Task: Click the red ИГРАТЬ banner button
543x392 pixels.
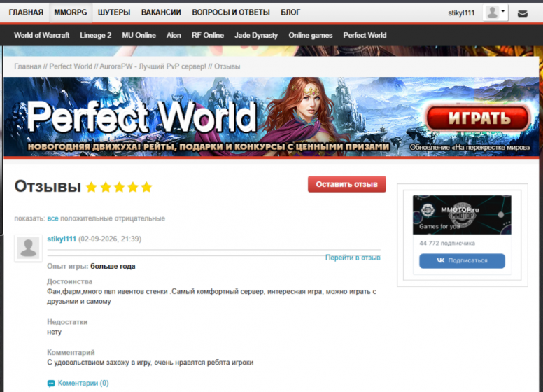Action: (479, 118)
